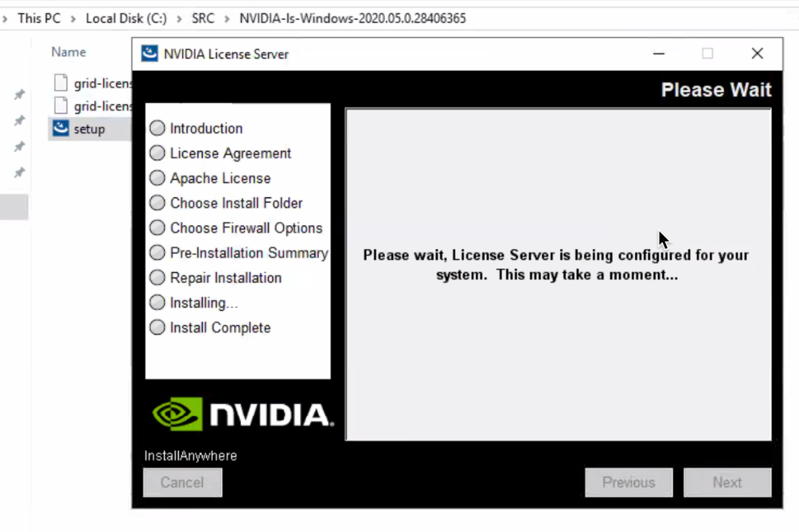
Task: Click the first grid-license file icon
Action: tap(60, 83)
